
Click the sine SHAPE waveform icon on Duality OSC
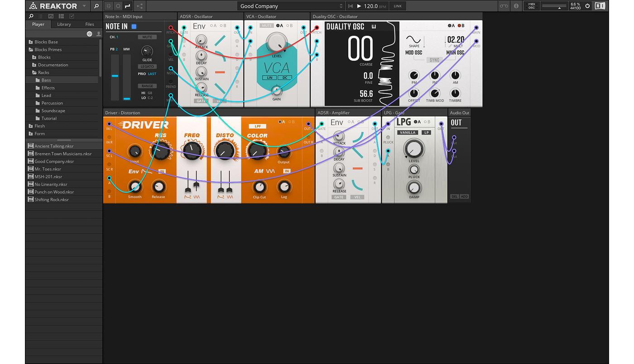point(414,39)
